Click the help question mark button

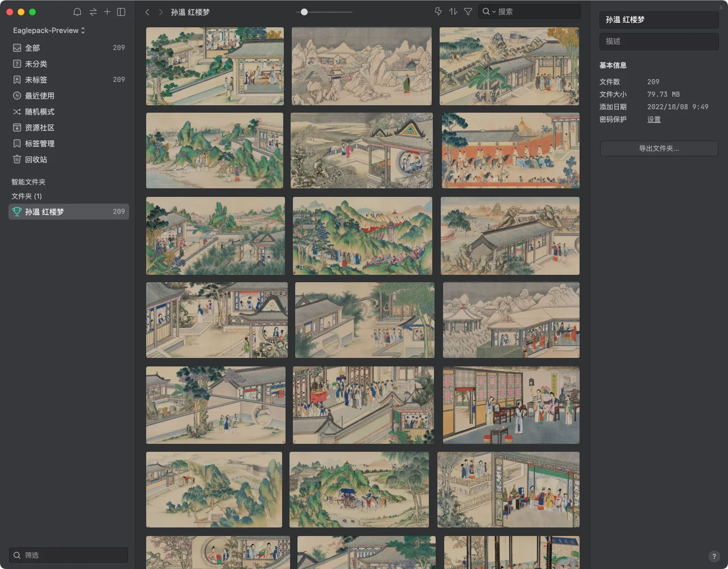[x=714, y=556]
